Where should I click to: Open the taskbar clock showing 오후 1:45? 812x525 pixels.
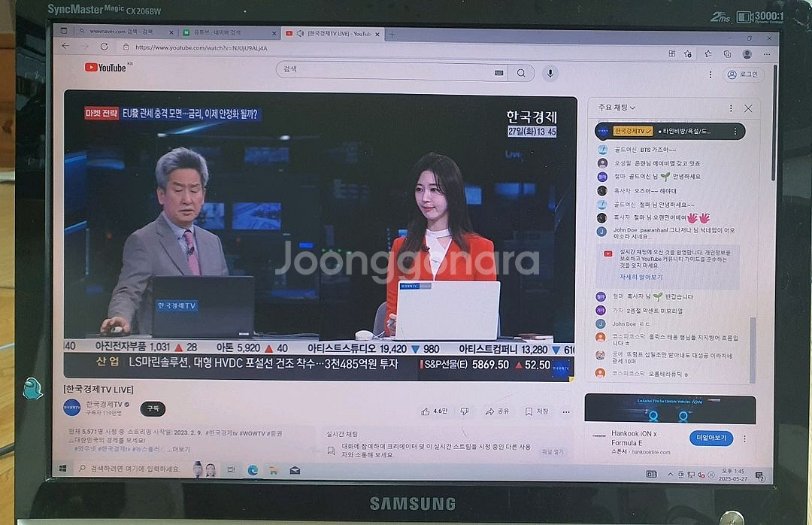[x=733, y=475]
